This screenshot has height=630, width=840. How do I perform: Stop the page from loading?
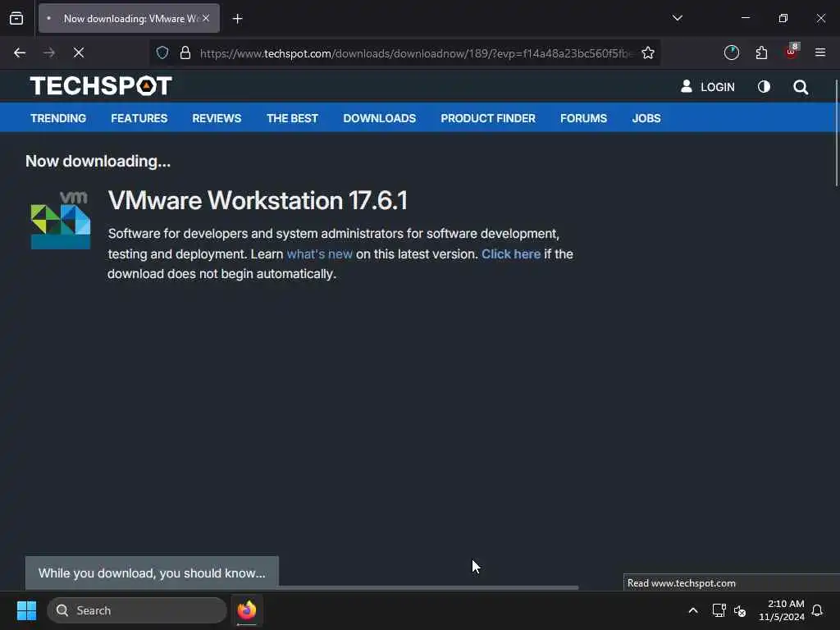coord(78,52)
